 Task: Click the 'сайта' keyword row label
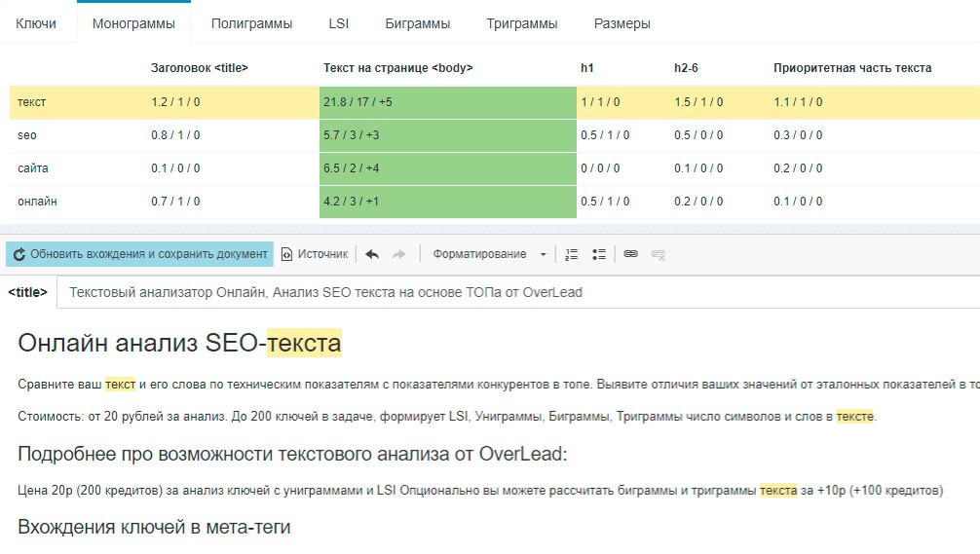click(32, 168)
